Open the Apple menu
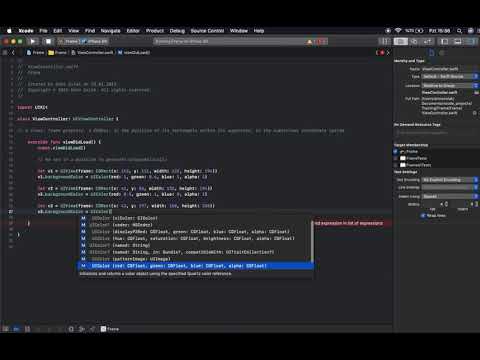 9,31
